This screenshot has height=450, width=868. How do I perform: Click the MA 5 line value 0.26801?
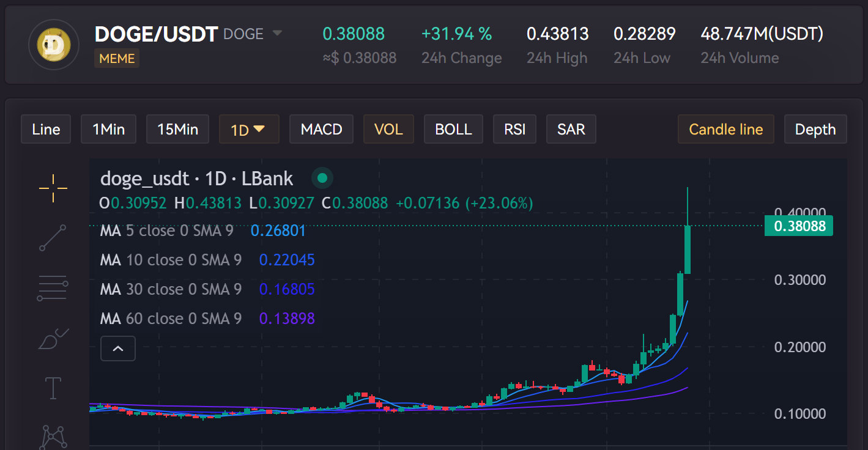point(278,231)
